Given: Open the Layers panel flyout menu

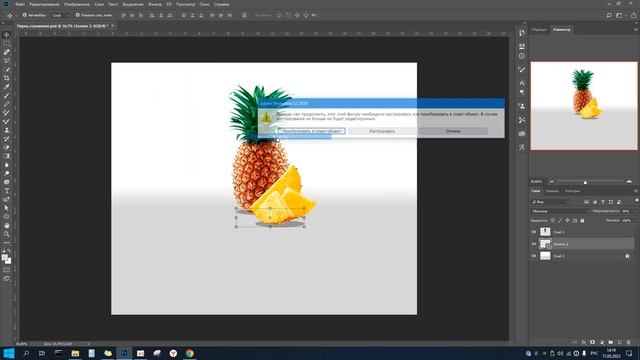Looking at the screenshot, I should click(636, 191).
